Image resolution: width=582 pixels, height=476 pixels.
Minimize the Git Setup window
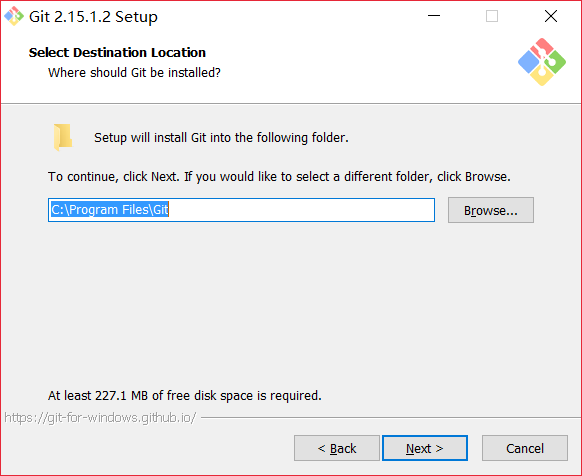tap(434, 16)
